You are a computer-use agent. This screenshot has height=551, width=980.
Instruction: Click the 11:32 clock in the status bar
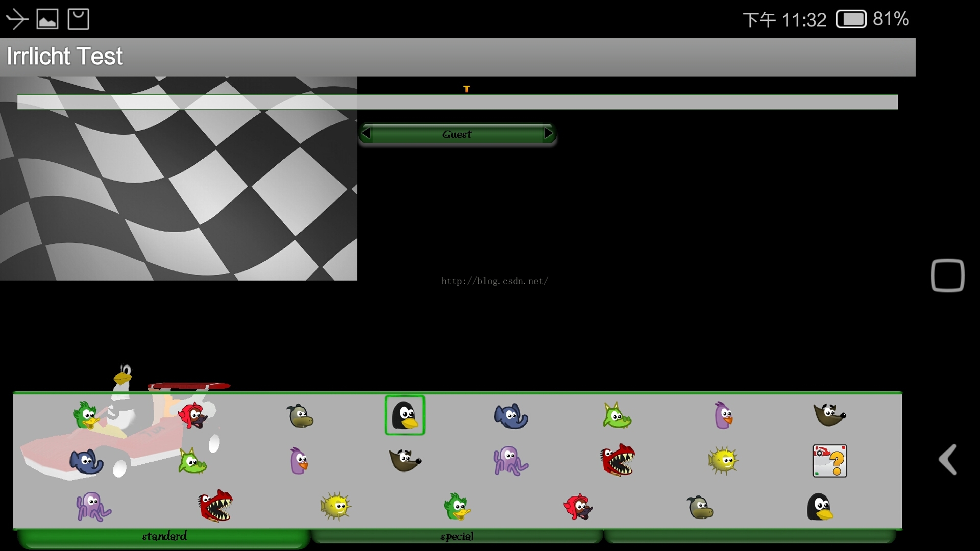click(x=804, y=20)
